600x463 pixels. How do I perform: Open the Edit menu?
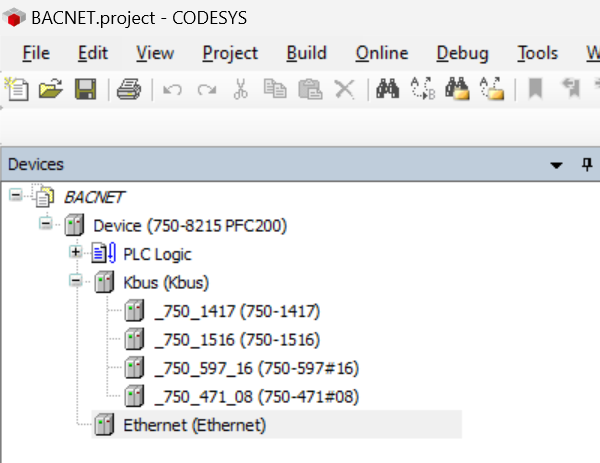93,53
